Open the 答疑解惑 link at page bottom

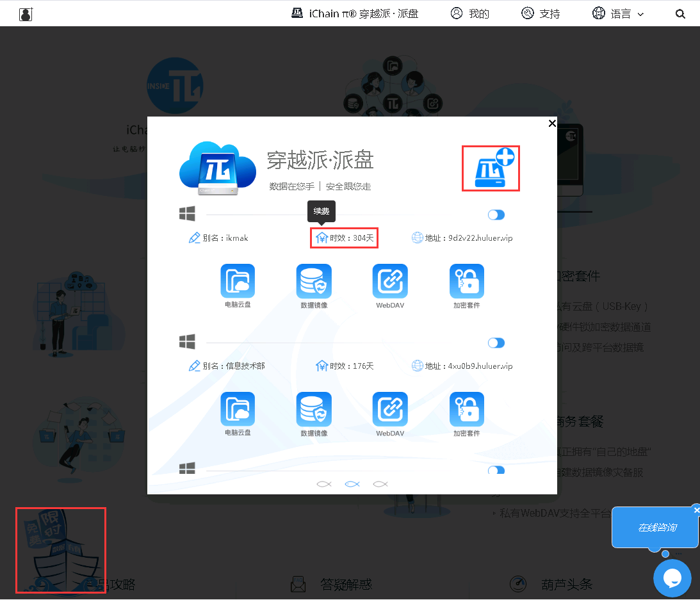pyautogui.click(x=332, y=584)
